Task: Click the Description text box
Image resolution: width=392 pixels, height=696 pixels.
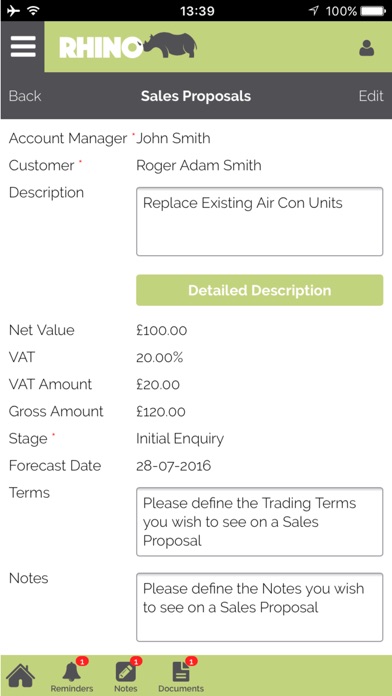Action: pyautogui.click(x=259, y=221)
